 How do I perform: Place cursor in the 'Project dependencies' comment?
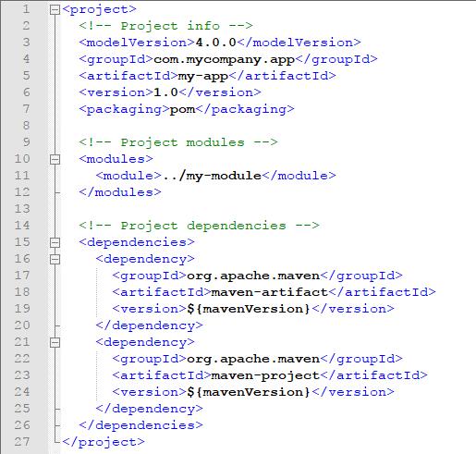click(x=199, y=226)
